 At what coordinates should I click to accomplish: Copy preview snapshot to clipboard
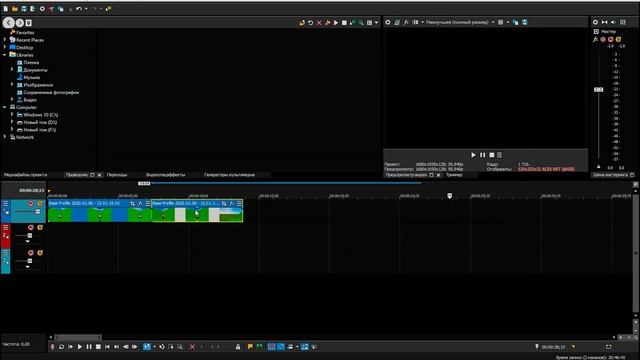tap(516, 22)
